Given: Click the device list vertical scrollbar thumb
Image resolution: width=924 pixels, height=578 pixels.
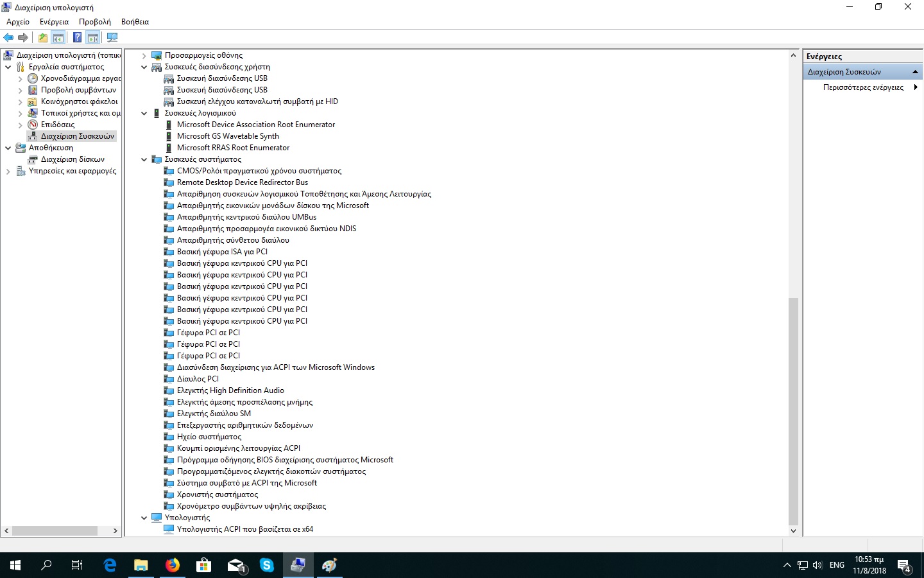Looking at the screenshot, I should (x=793, y=412).
